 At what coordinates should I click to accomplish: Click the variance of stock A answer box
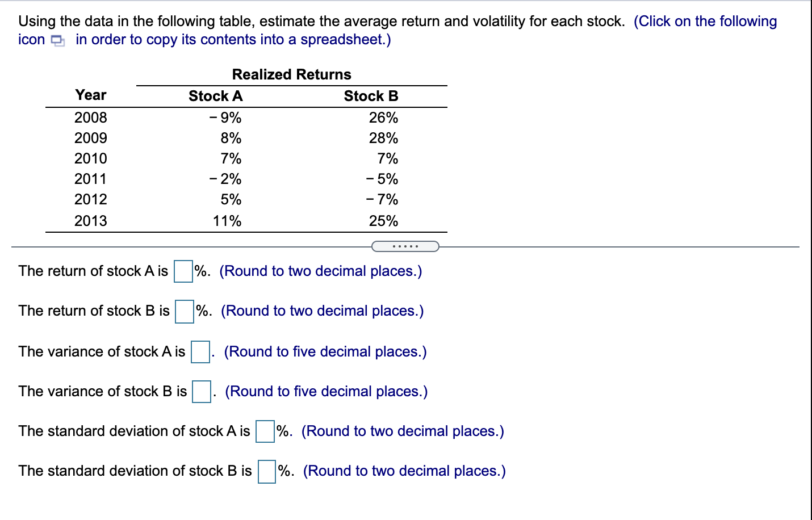coord(200,352)
